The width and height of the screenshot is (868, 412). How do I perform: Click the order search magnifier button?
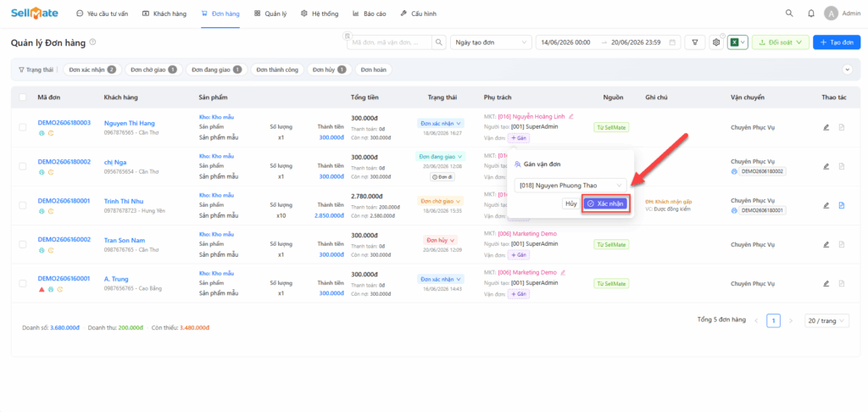438,42
